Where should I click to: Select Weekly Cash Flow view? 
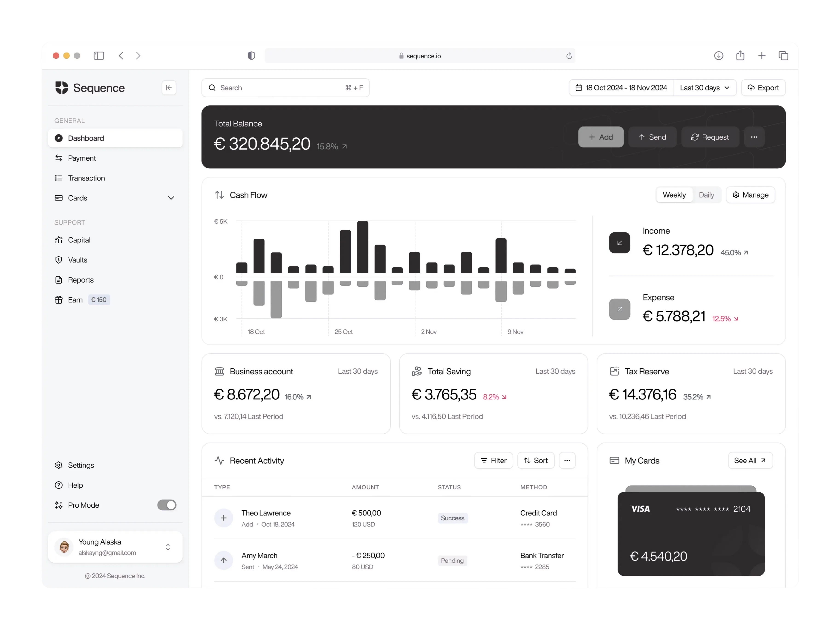tap(674, 195)
